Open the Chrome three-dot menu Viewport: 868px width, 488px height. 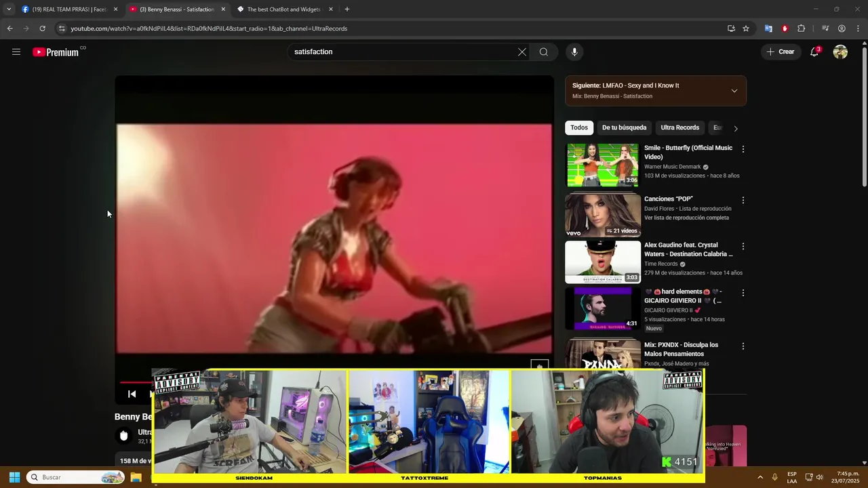(x=859, y=28)
